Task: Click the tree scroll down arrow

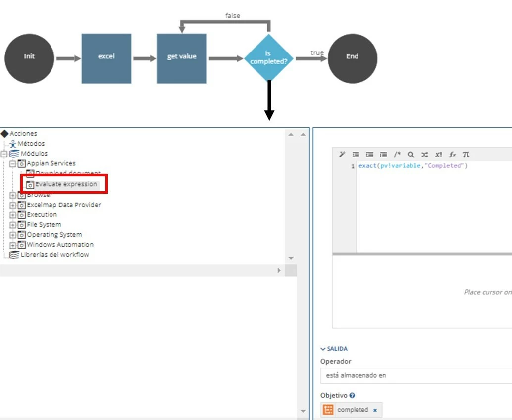Action: tap(291, 258)
